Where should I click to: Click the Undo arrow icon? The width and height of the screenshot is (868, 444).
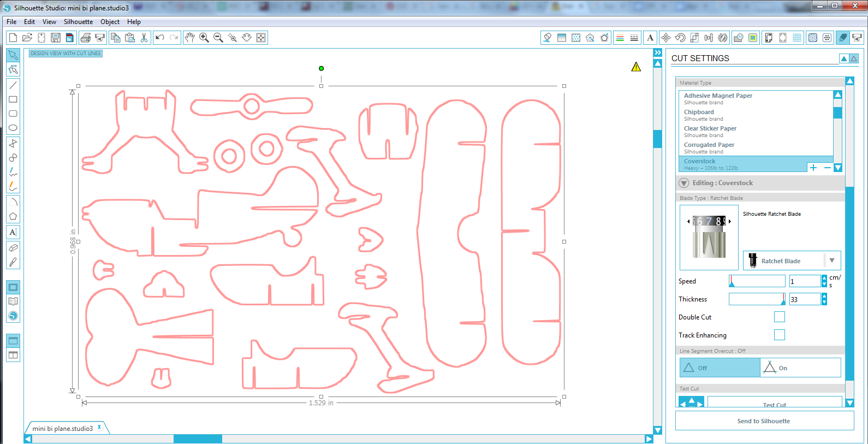160,38
